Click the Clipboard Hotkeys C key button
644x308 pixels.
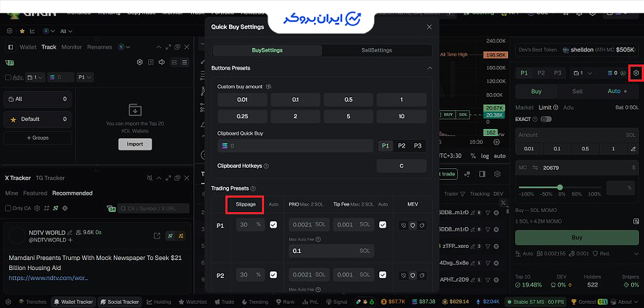coord(401,166)
